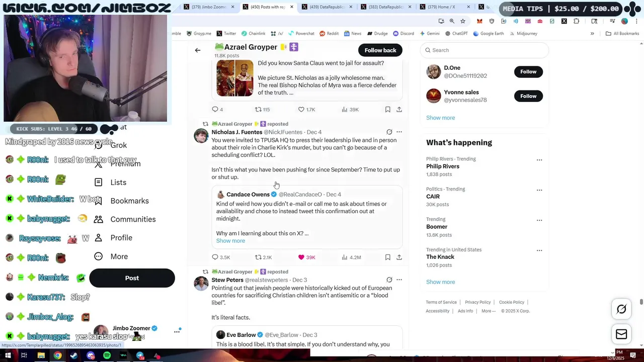
Task: Click the Follow back button
Action: pos(380,50)
